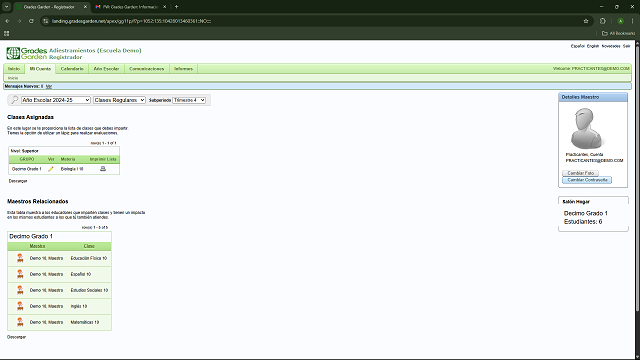The height and width of the screenshot is (360, 640).
Task: Click teacher icon beside Estudios Sociales 10
Action: coord(20,290)
